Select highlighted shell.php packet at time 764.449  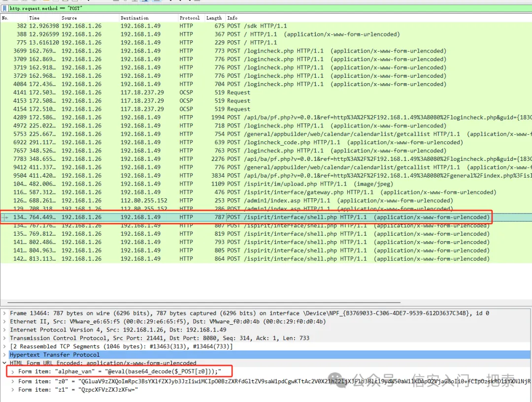pos(266,217)
